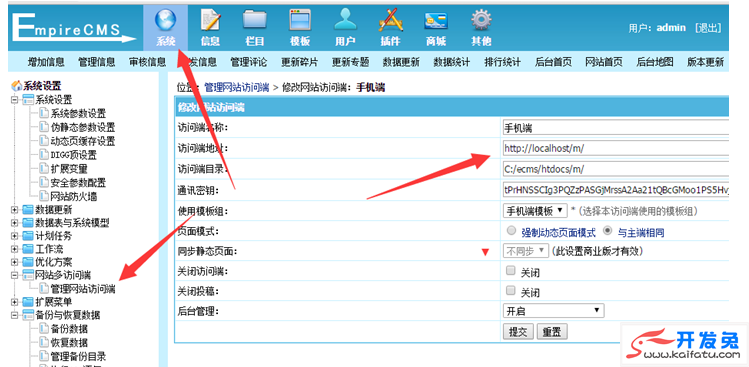Click the 通讯密钥 input field

point(616,190)
